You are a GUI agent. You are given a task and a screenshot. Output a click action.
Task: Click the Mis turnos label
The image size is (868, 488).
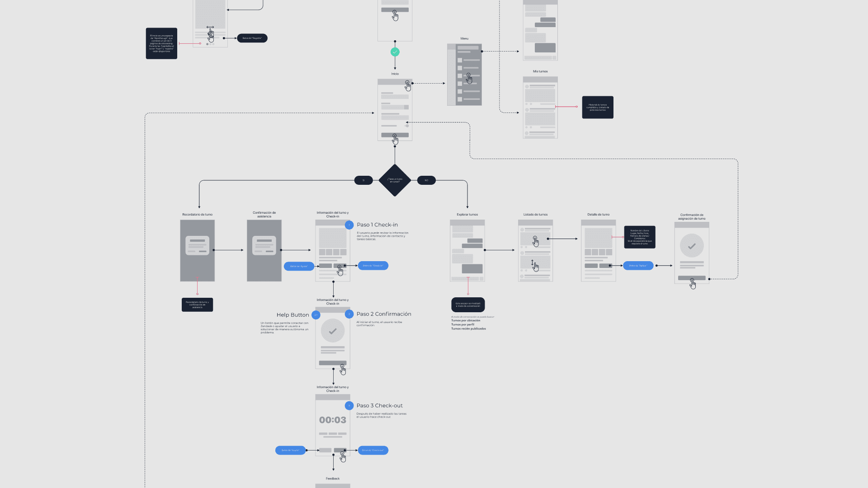pyautogui.click(x=540, y=71)
